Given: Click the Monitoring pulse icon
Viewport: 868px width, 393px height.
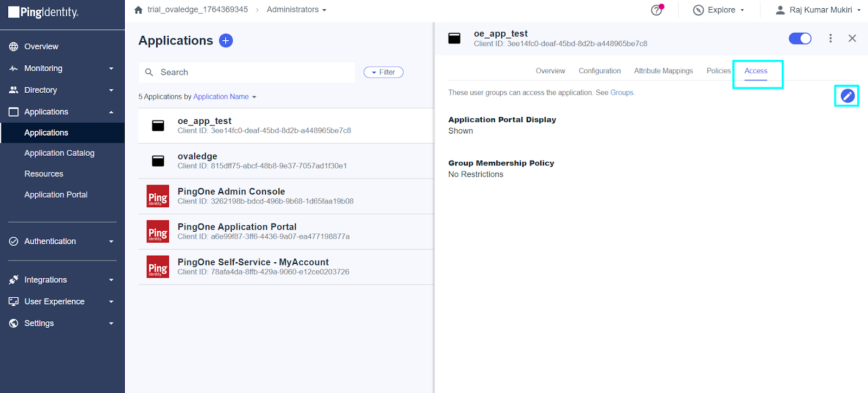Looking at the screenshot, I should click(14, 68).
